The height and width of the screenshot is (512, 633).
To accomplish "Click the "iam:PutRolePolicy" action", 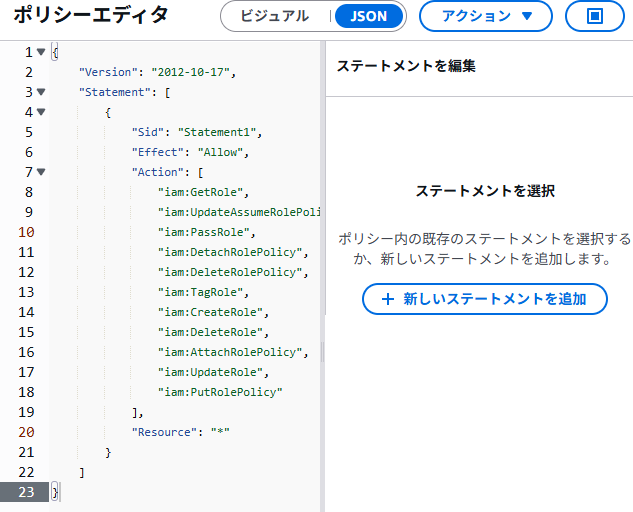I will (x=220, y=392).
